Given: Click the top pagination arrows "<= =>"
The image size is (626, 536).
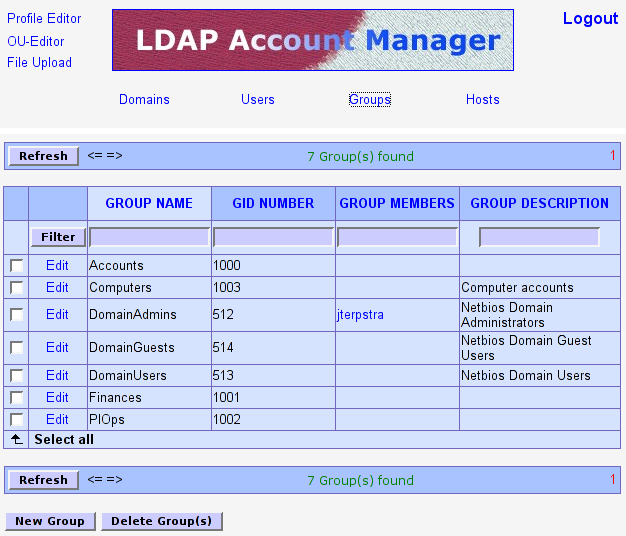Looking at the screenshot, I should pos(105,155).
